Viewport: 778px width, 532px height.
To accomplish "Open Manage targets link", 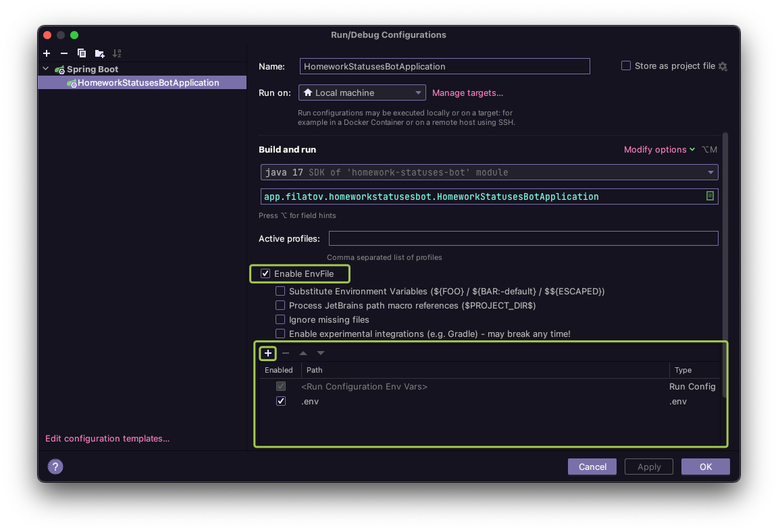I will click(467, 92).
